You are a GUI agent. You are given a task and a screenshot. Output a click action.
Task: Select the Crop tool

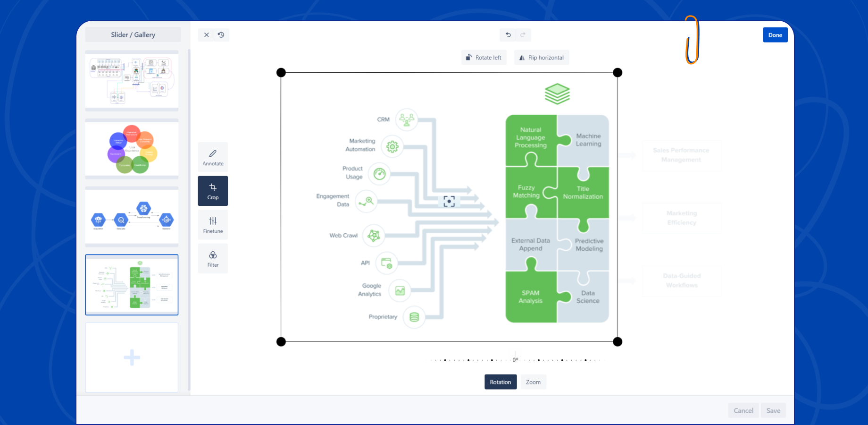(213, 191)
